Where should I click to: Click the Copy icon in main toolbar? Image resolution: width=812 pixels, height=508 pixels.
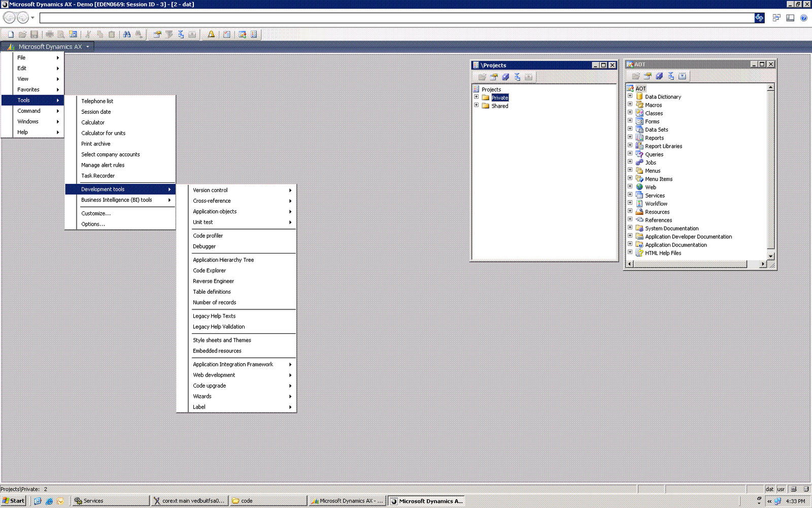pos(100,35)
